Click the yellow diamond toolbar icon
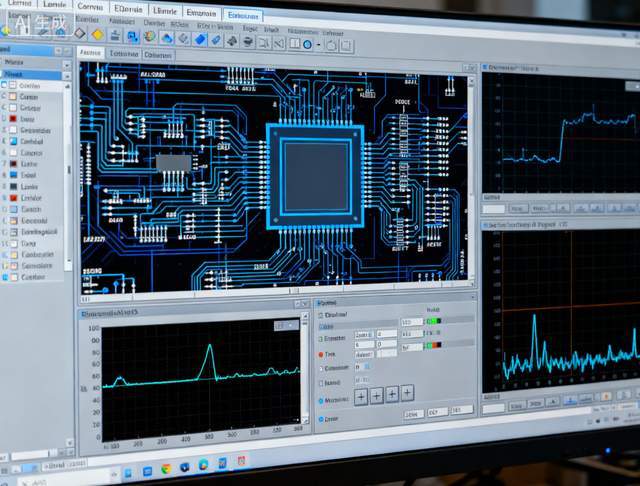 [x=97, y=34]
